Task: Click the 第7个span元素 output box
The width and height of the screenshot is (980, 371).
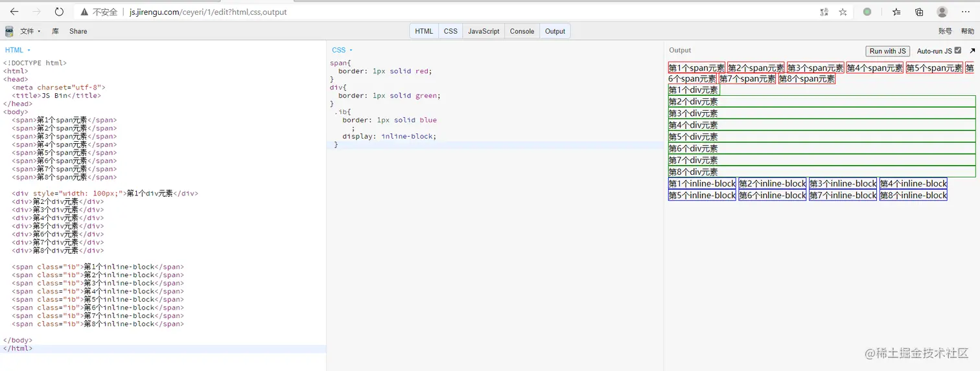Action: click(747, 79)
